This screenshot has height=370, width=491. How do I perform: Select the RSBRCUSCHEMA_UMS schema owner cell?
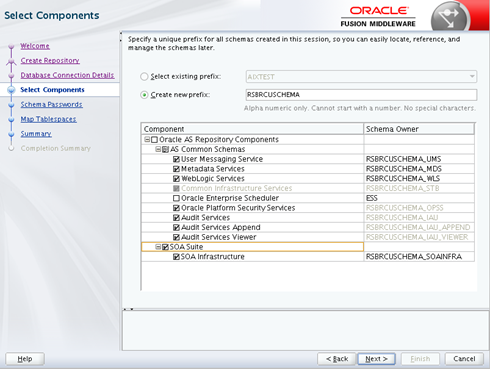[419, 159]
